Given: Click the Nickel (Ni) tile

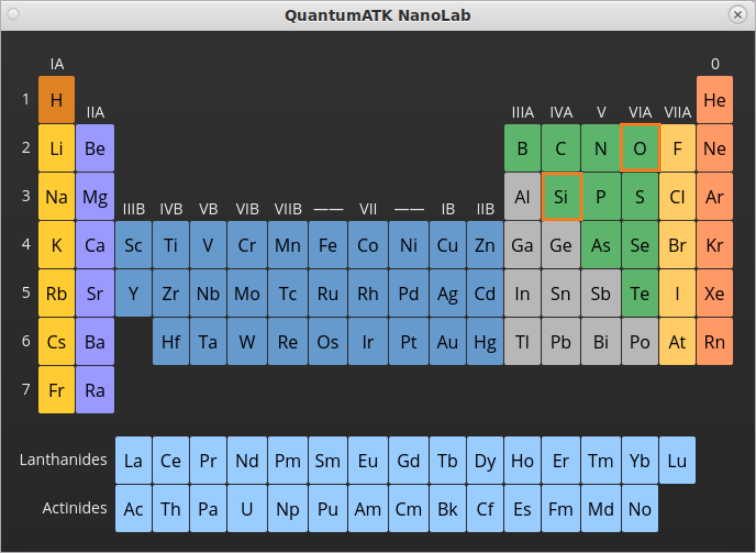Looking at the screenshot, I should (x=409, y=245).
